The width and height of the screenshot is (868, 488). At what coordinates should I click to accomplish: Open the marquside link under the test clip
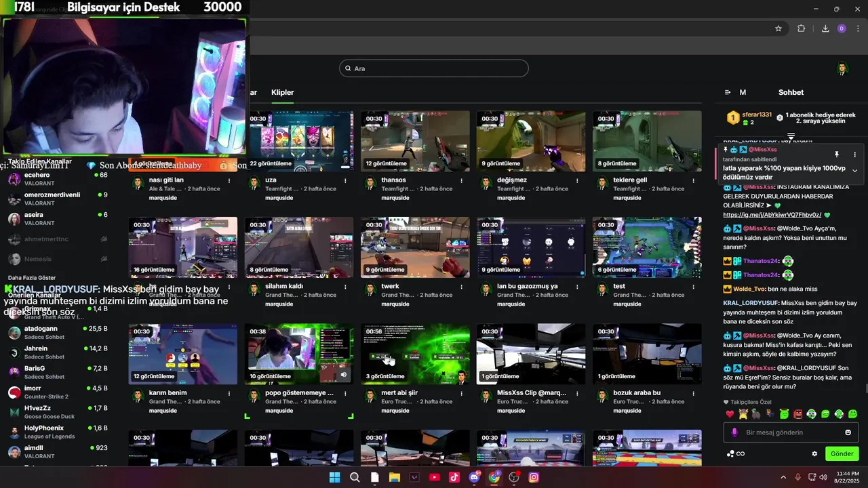[627, 304]
